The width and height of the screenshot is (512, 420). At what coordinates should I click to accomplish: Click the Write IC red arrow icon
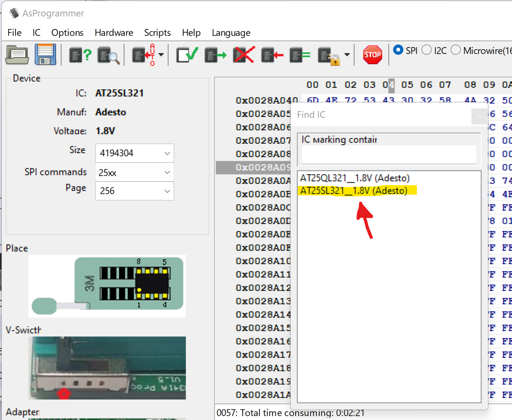pyautogui.click(x=272, y=55)
